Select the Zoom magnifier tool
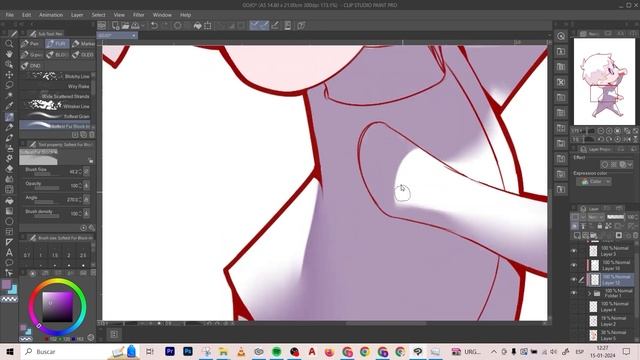Viewport: 640px width, 360px height. click(x=9, y=44)
